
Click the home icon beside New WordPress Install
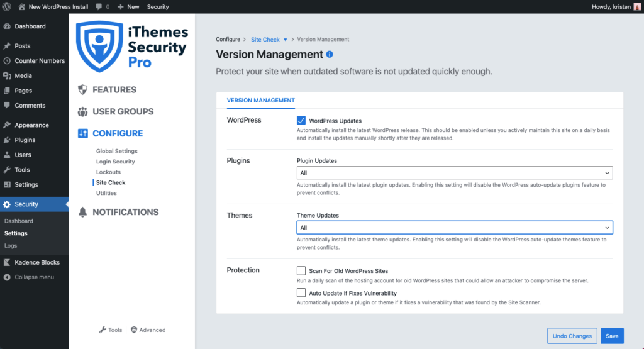(x=22, y=6)
